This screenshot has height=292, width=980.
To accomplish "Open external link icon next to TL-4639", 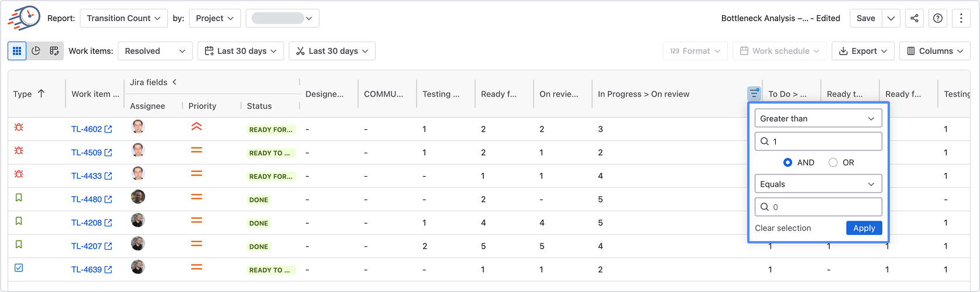I will click(108, 270).
